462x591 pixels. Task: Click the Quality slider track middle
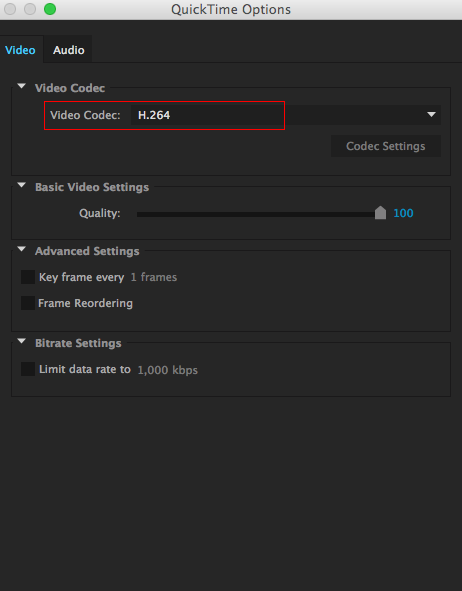pyautogui.click(x=256, y=214)
